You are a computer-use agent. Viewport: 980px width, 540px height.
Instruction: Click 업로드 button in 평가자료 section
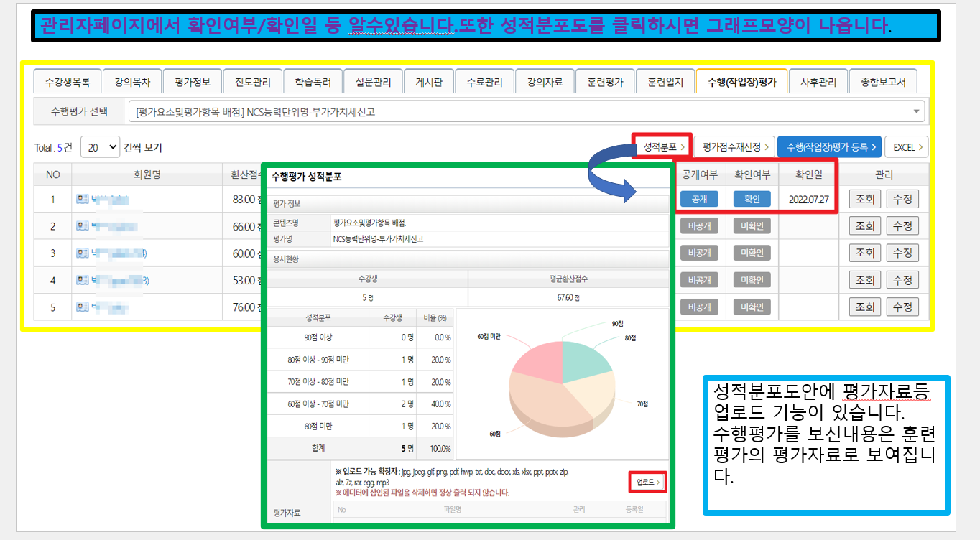pyautogui.click(x=648, y=482)
